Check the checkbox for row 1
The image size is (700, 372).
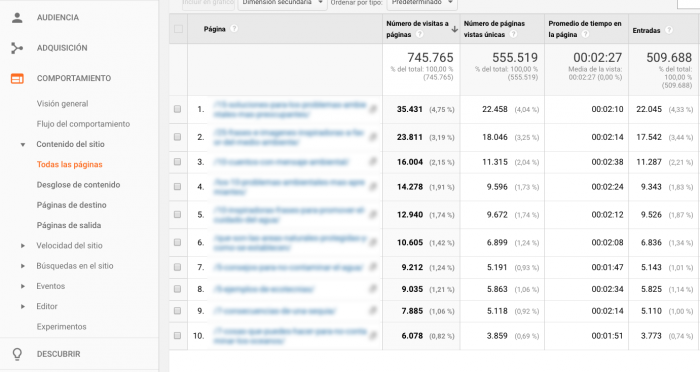click(x=177, y=109)
